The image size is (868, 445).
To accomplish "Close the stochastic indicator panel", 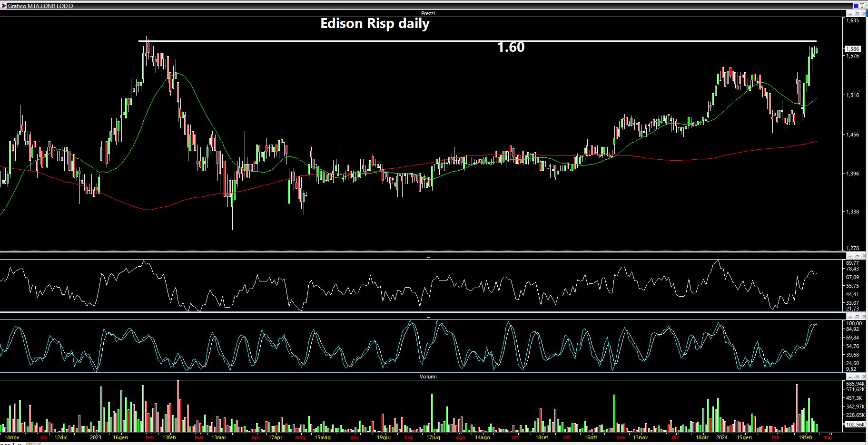I will click(x=863, y=316).
